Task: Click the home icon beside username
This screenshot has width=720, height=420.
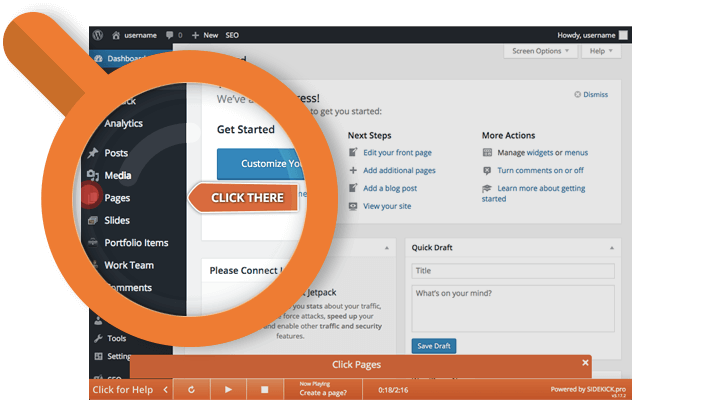Action: [116, 34]
